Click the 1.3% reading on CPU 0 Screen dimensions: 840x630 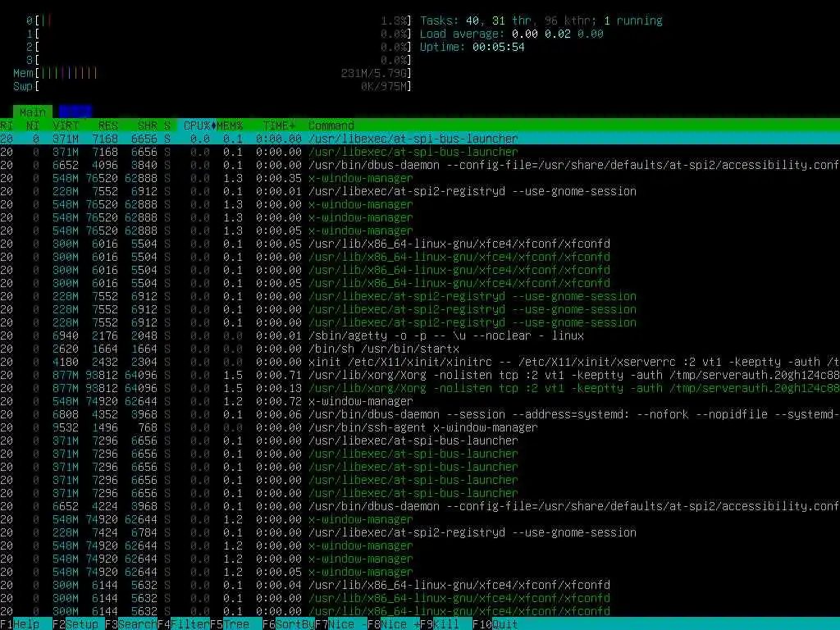394,21
